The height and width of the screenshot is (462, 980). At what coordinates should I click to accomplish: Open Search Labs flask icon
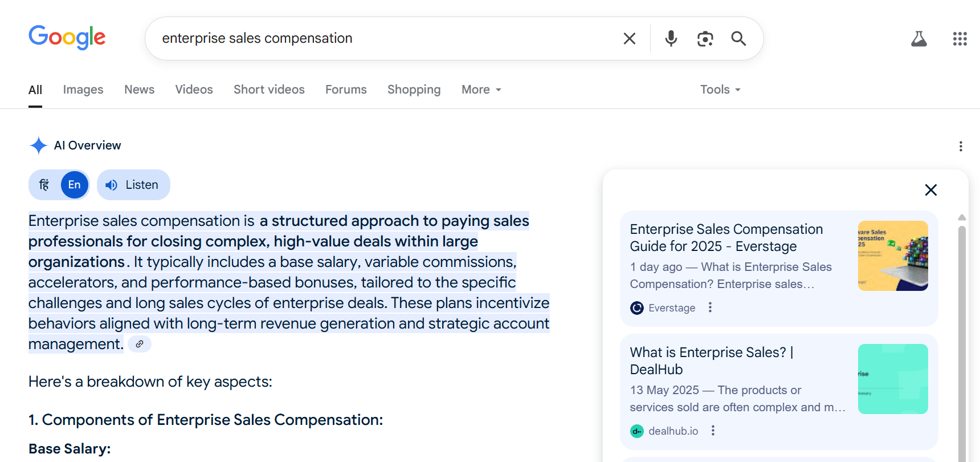(919, 38)
